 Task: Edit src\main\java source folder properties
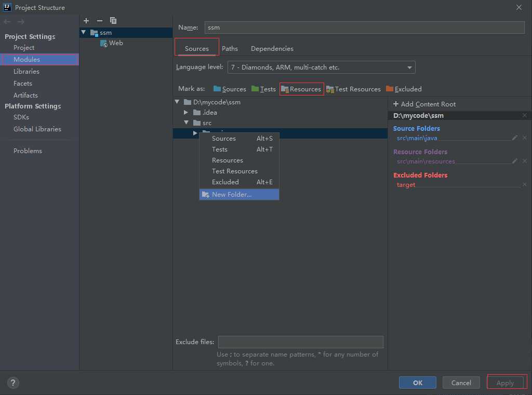point(515,138)
